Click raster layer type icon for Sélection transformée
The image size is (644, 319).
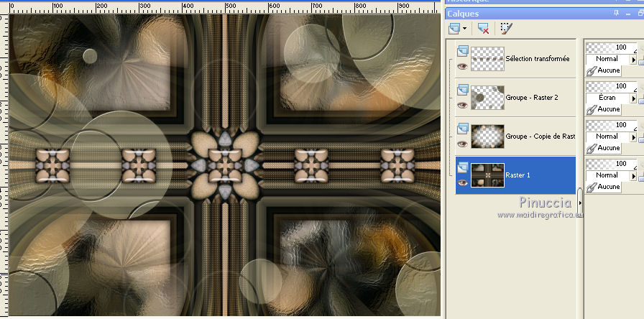[x=462, y=50]
